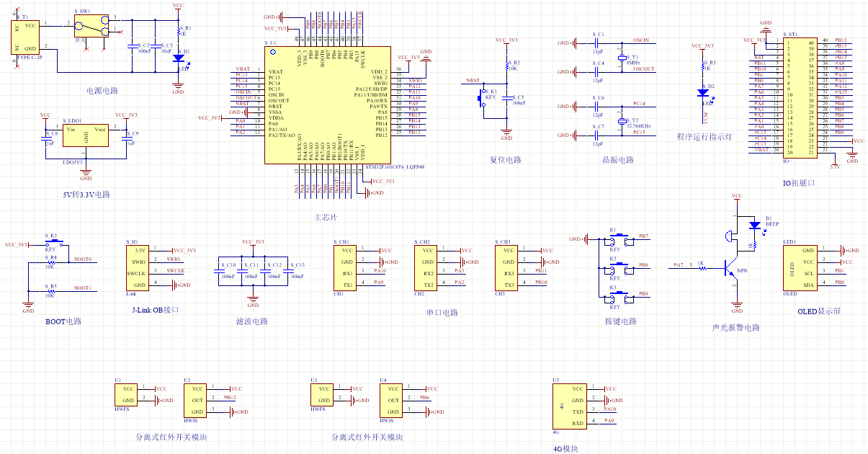
Task: Click the CH2 serial port connector
Action: coord(427,267)
